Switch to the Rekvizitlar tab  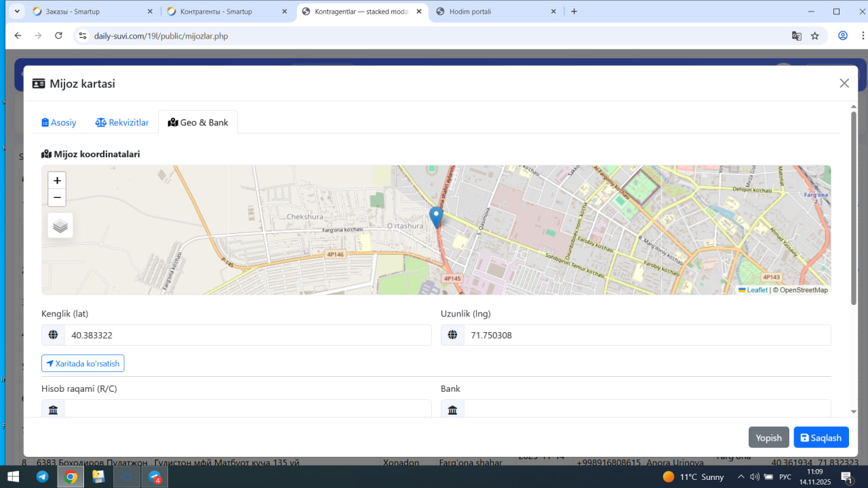coord(122,123)
